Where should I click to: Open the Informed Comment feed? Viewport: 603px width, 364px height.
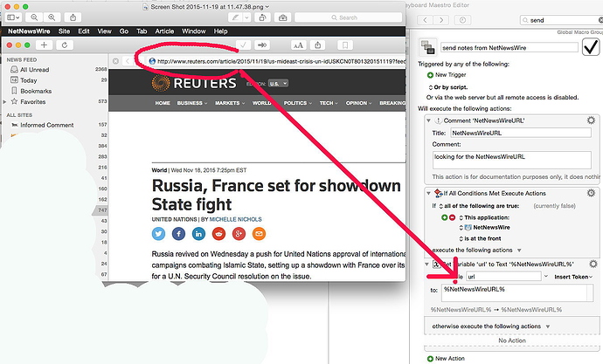pos(47,125)
